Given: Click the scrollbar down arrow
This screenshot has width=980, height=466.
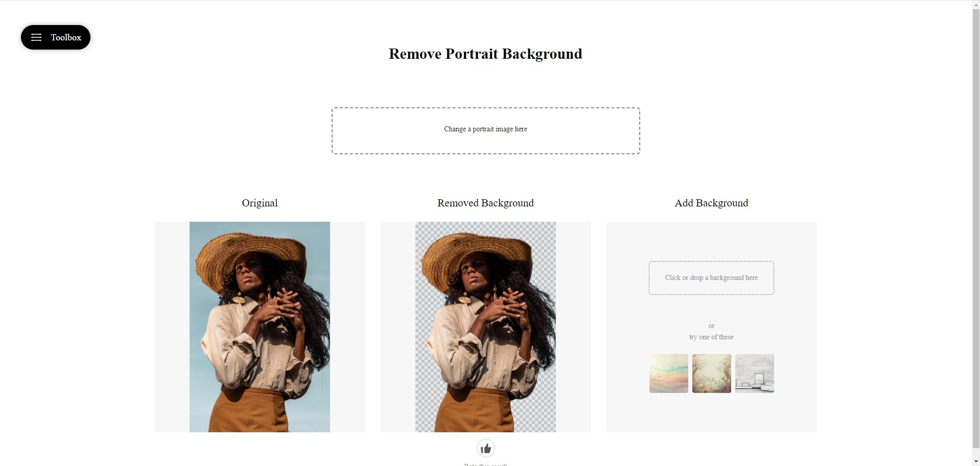Looking at the screenshot, I should point(976,462).
